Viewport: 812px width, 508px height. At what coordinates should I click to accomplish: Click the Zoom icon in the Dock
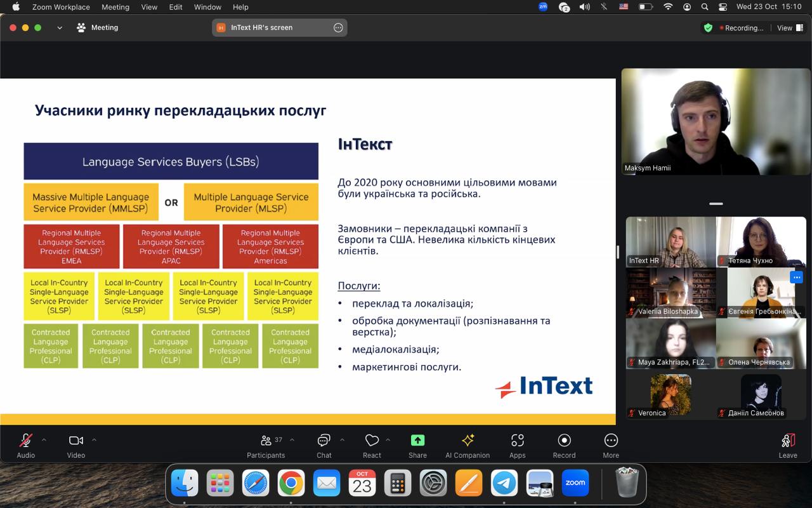pyautogui.click(x=575, y=484)
